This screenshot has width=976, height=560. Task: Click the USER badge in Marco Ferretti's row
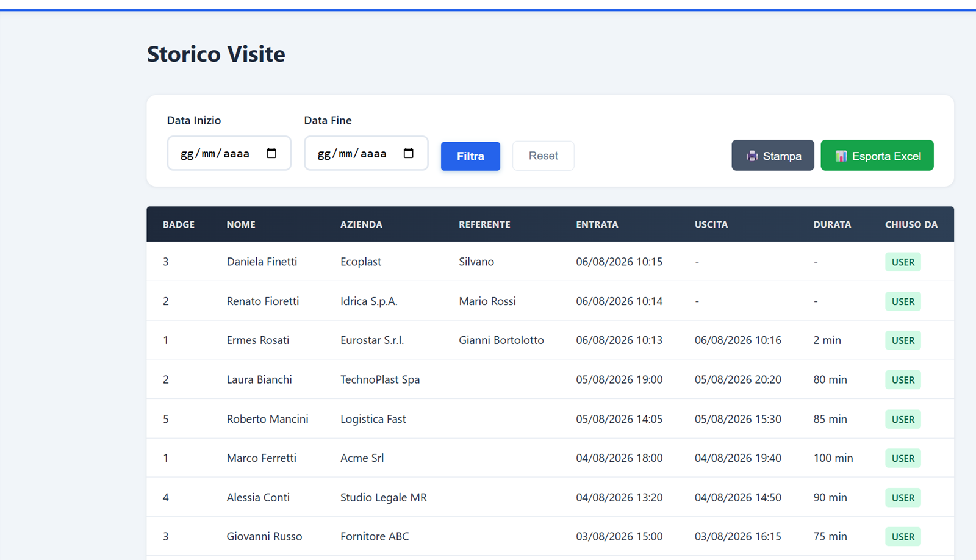pos(903,459)
